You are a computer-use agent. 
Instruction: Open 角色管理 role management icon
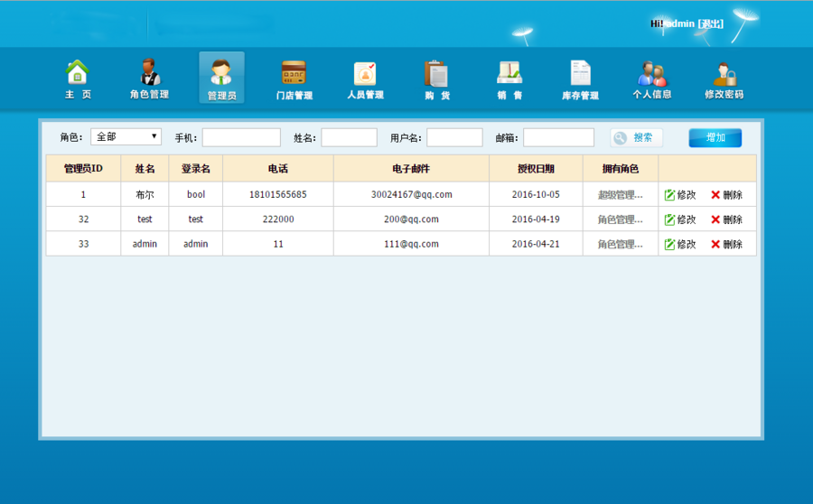click(149, 79)
